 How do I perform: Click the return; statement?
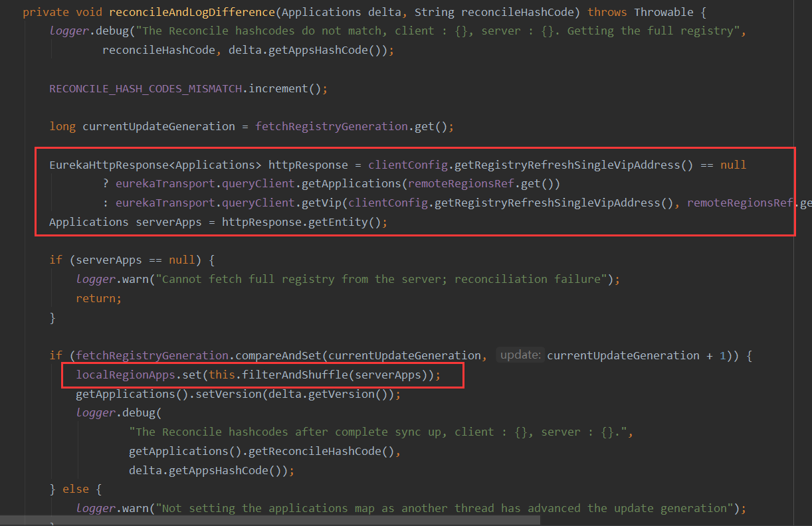[99, 298]
